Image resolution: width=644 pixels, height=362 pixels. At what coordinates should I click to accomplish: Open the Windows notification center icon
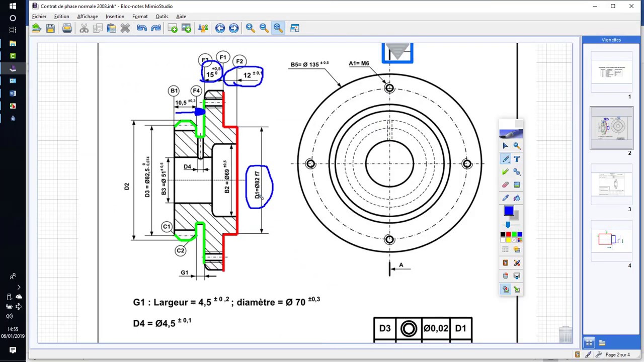(13, 350)
